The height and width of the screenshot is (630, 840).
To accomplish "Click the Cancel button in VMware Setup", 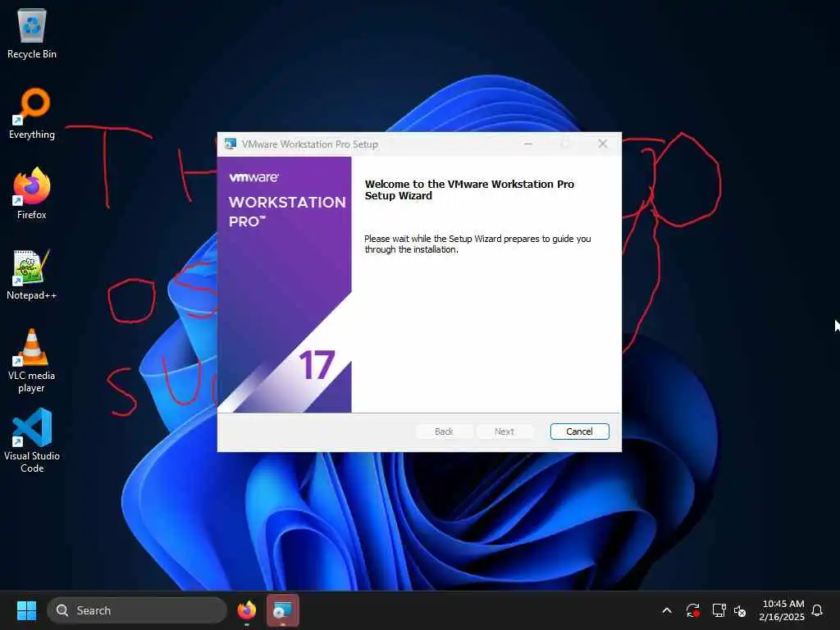I will (x=579, y=431).
